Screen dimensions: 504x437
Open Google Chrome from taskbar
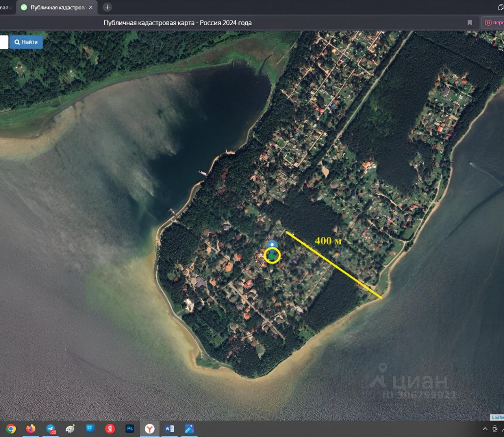tap(11, 429)
